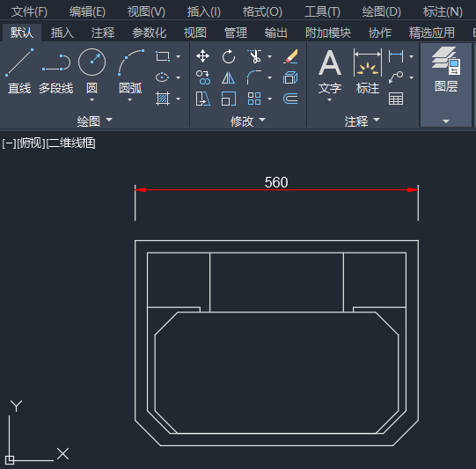Open the 格式(O) menu

[262, 11]
